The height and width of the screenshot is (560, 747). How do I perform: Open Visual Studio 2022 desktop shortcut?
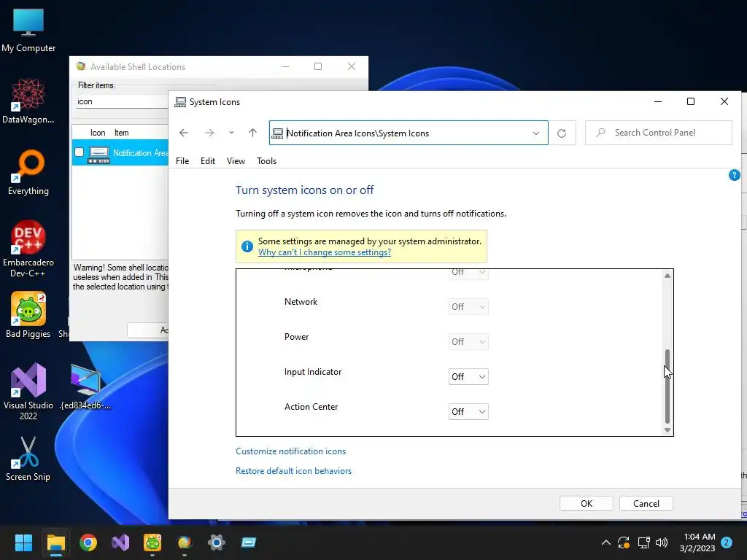coord(28,392)
